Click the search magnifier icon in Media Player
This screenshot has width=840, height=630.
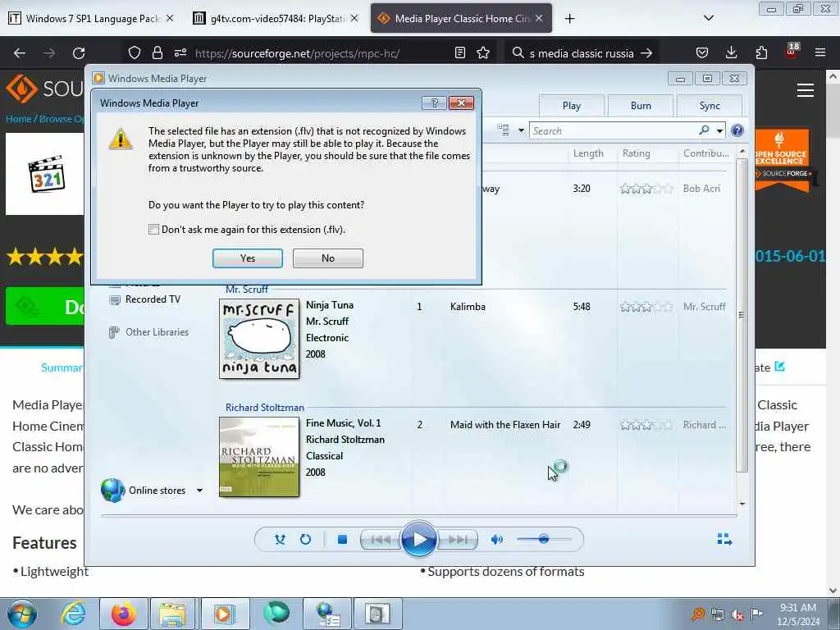[705, 130]
